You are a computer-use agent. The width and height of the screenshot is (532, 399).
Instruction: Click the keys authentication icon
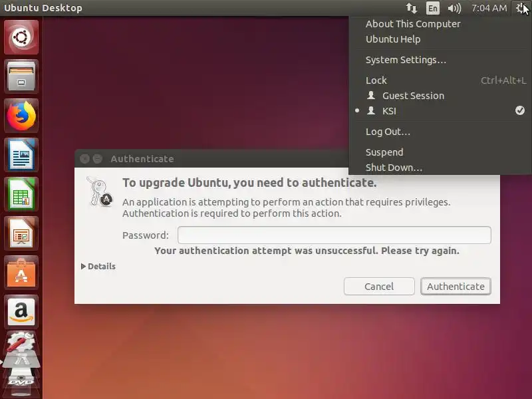click(99, 191)
